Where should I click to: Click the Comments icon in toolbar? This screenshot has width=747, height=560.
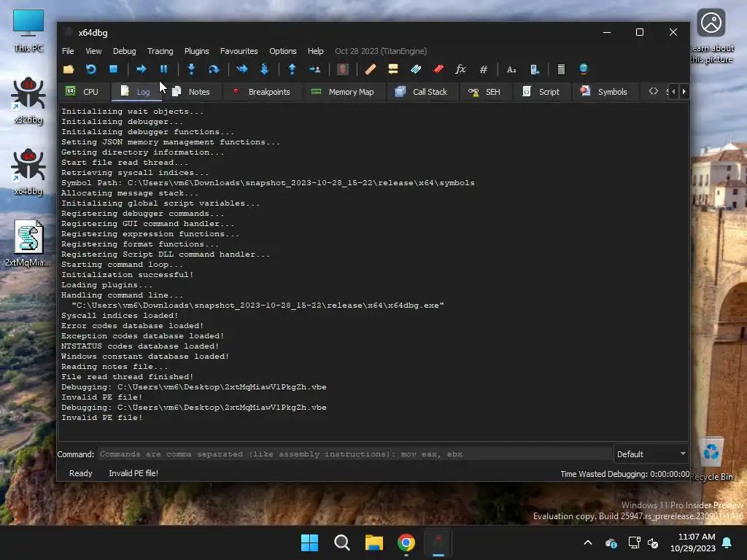pyautogui.click(x=393, y=69)
